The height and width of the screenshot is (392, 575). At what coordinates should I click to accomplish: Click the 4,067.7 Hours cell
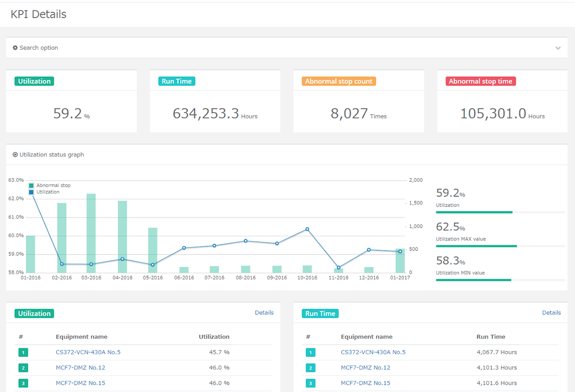497,352
